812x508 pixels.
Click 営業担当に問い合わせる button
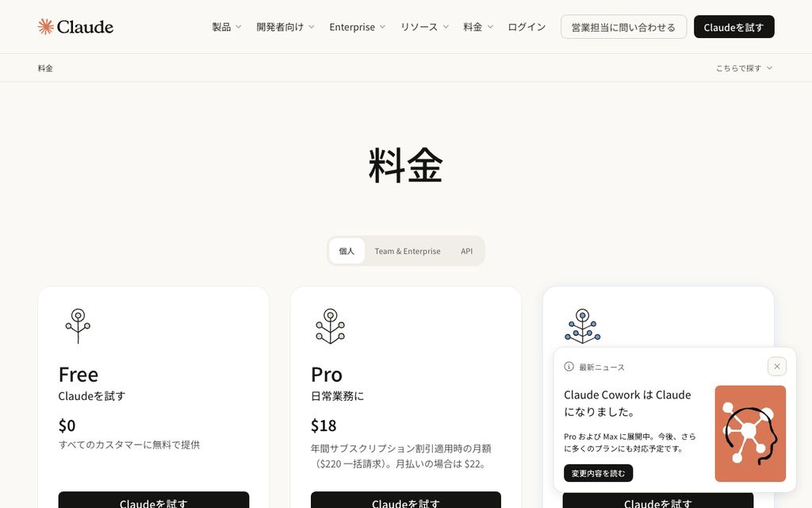[623, 27]
